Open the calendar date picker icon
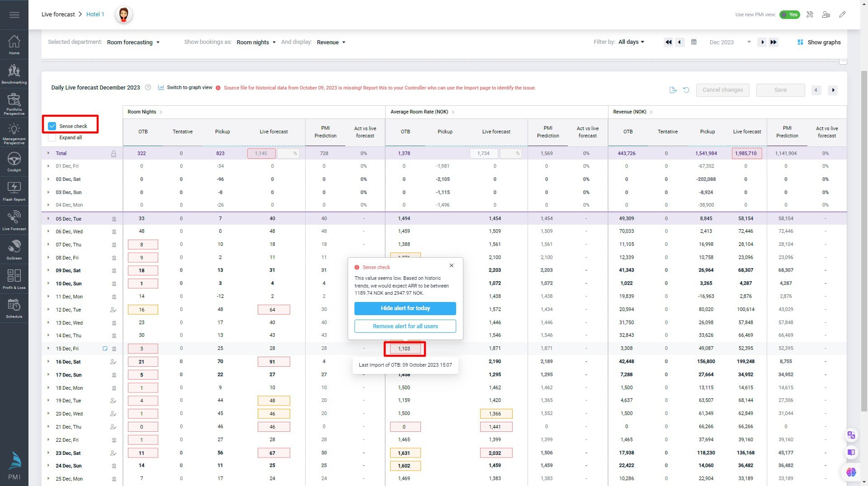 click(x=694, y=42)
